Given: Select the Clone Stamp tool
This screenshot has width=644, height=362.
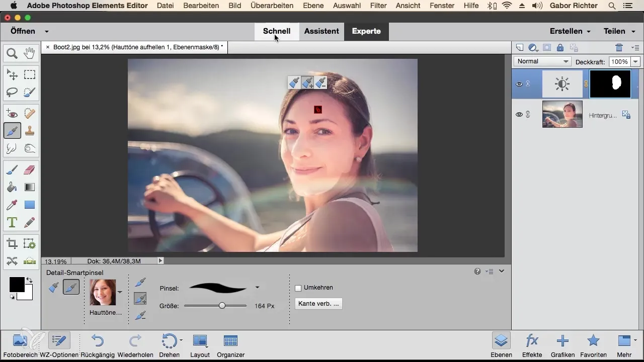Looking at the screenshot, I should point(30,131).
